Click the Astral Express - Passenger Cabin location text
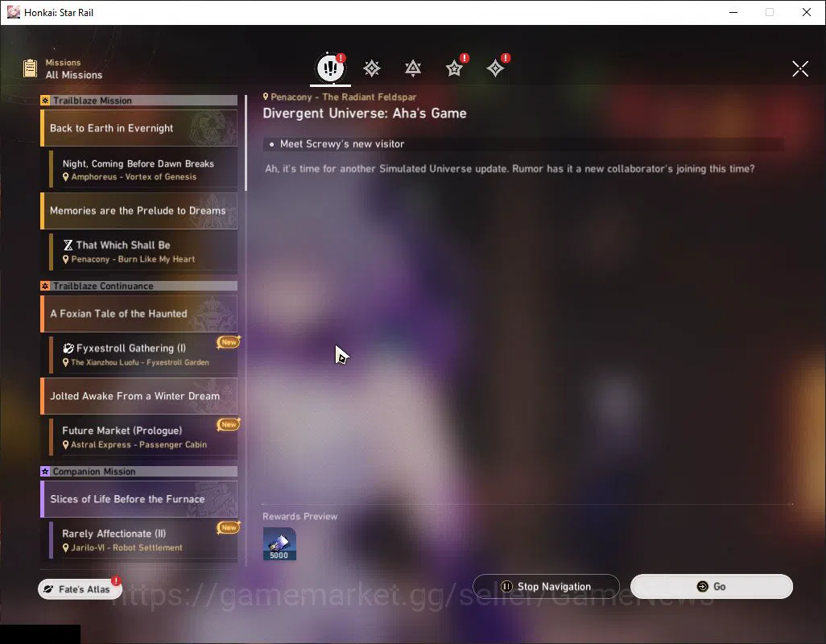Screen dimensions: 826x644 pos(138,444)
